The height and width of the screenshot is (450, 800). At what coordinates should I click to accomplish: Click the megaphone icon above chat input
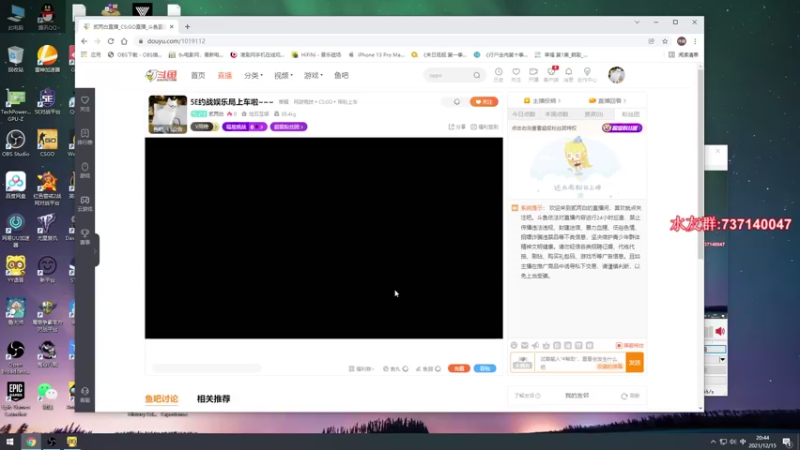point(535,345)
